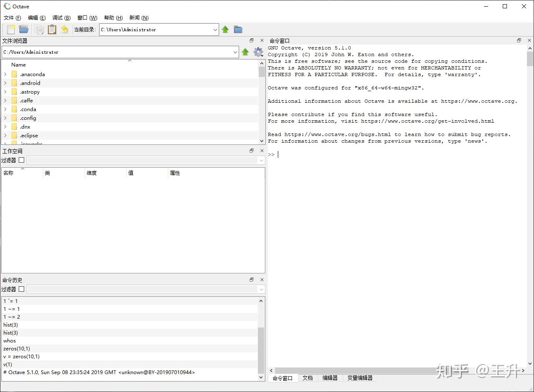
Task: Click the Copy toolbar icon
Action: click(39, 30)
